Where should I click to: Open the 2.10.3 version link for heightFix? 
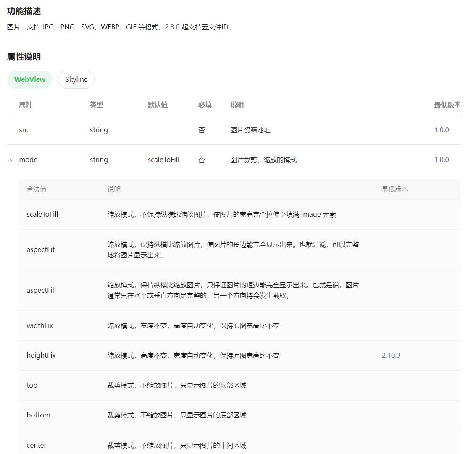[391, 355]
